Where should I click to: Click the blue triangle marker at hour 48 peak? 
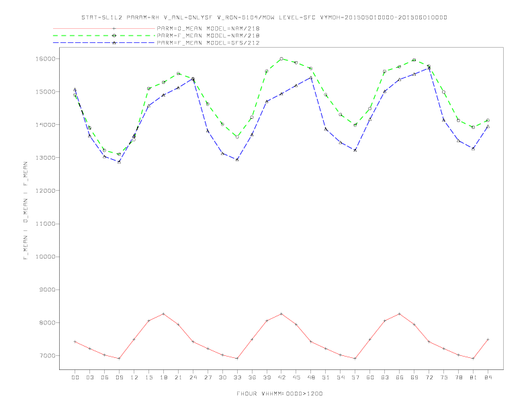tap(311, 78)
